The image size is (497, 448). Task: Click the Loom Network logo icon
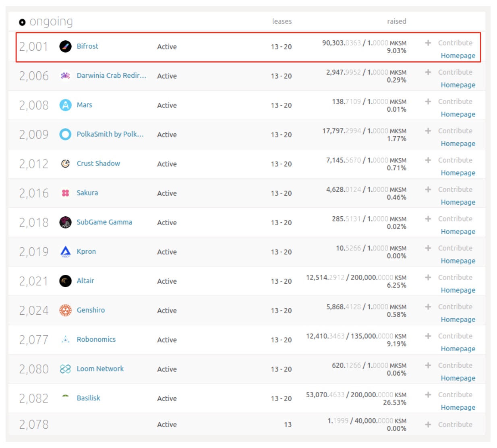(65, 369)
